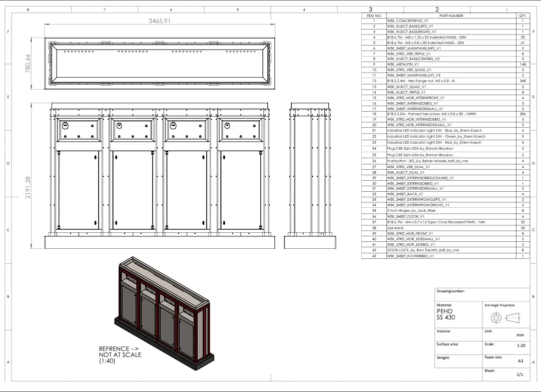Screen dimensions: 541x392
Task: Select the Formed hex screw M5 x 0.8 x 30 row
Action: click(x=445, y=114)
